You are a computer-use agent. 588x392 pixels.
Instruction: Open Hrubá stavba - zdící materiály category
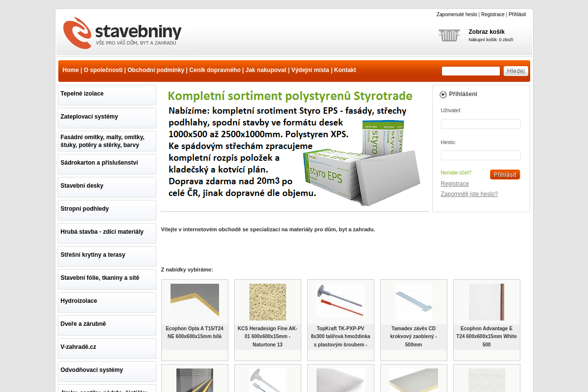[107, 233]
